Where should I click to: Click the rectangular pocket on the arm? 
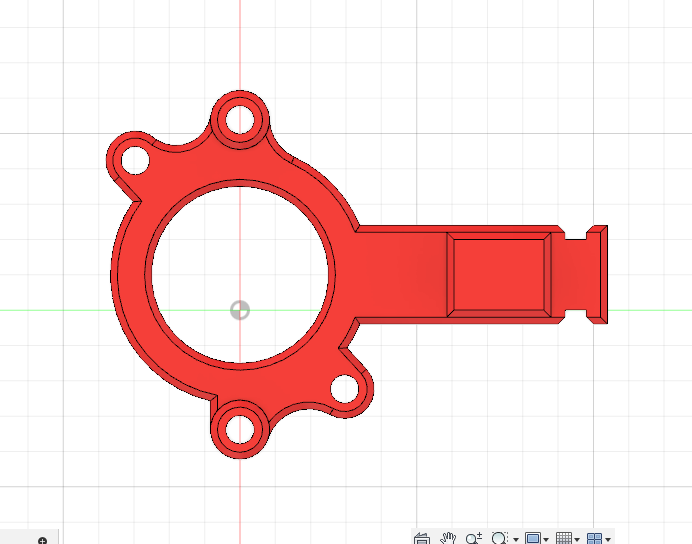coord(499,275)
